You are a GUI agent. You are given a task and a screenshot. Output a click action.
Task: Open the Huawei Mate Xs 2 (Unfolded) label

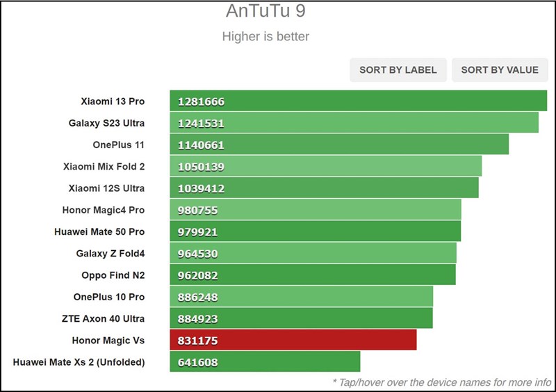(79, 362)
